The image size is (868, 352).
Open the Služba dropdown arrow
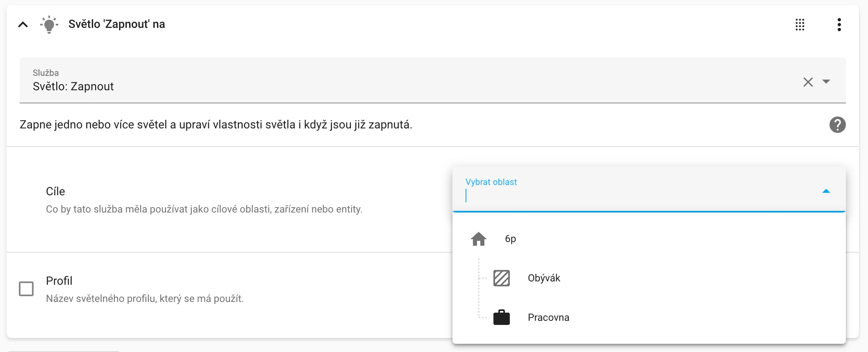point(826,82)
